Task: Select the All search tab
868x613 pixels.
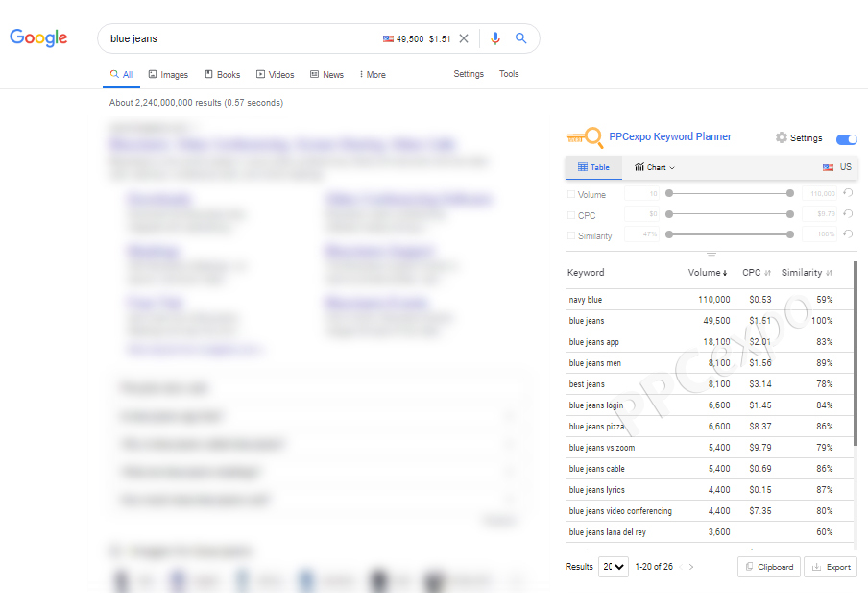Action: tap(121, 74)
